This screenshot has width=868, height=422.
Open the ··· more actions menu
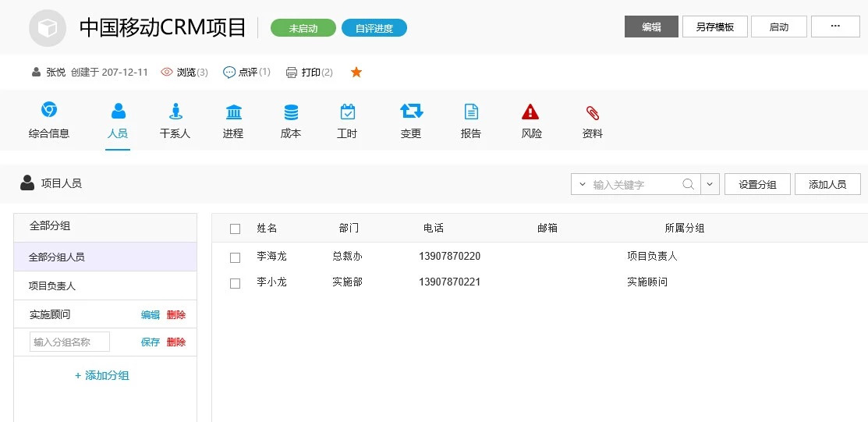pyautogui.click(x=835, y=27)
